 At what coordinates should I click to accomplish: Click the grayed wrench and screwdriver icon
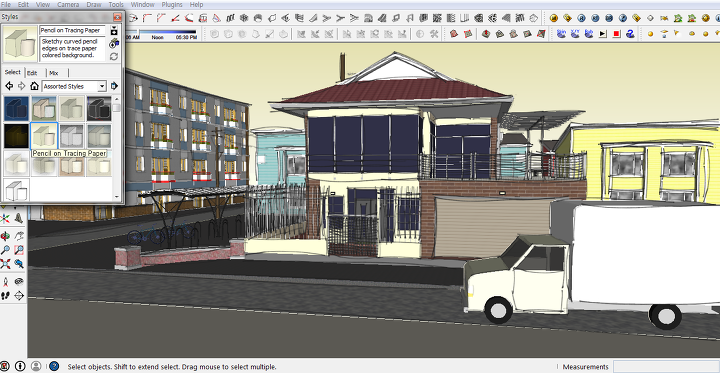pyautogui.click(x=434, y=34)
